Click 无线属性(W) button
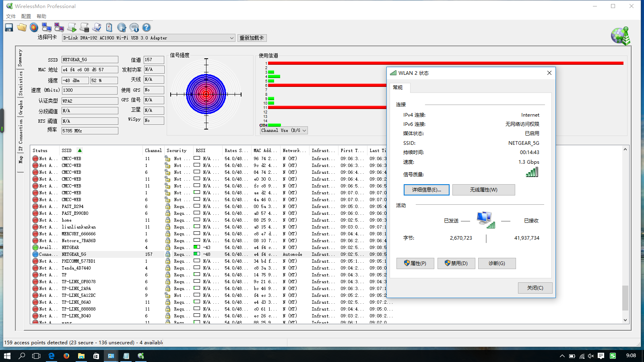The width and height of the screenshot is (644, 362). point(484,190)
